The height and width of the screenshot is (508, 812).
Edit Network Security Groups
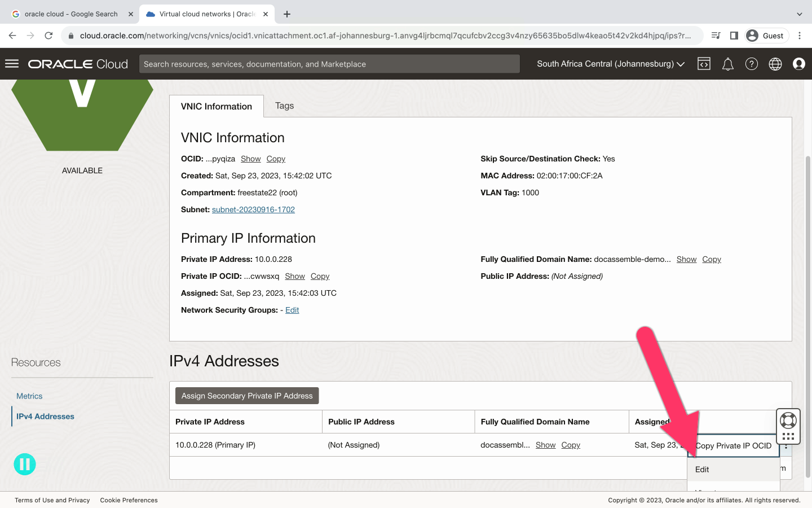coord(292,310)
